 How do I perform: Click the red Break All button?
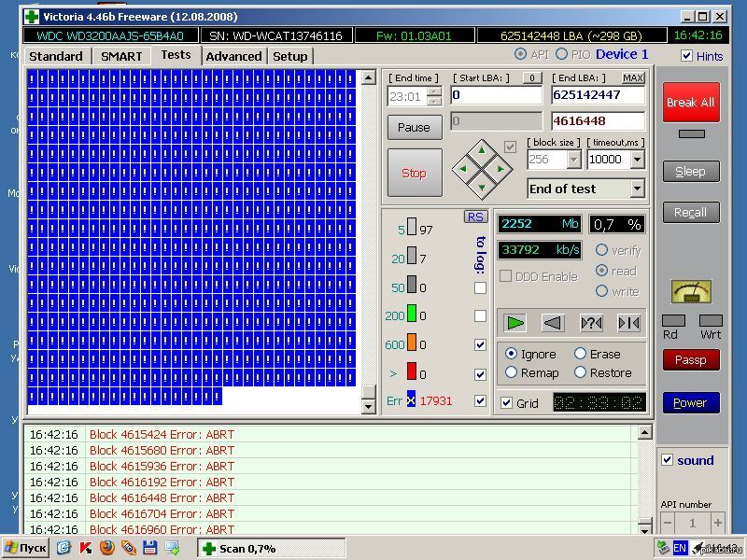[x=690, y=103]
